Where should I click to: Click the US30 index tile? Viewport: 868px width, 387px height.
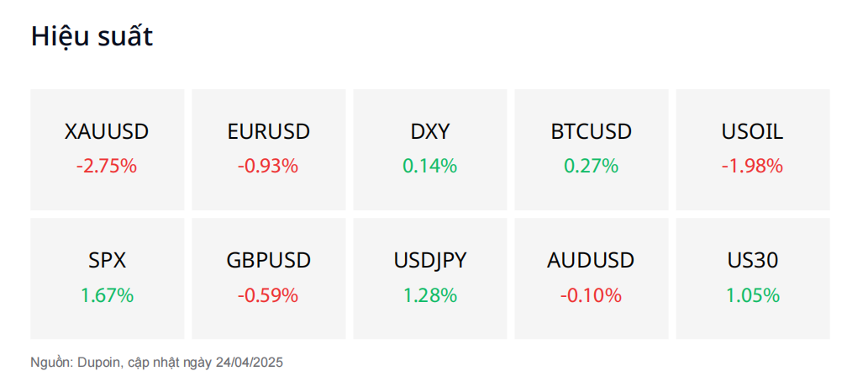pyautogui.click(x=753, y=278)
